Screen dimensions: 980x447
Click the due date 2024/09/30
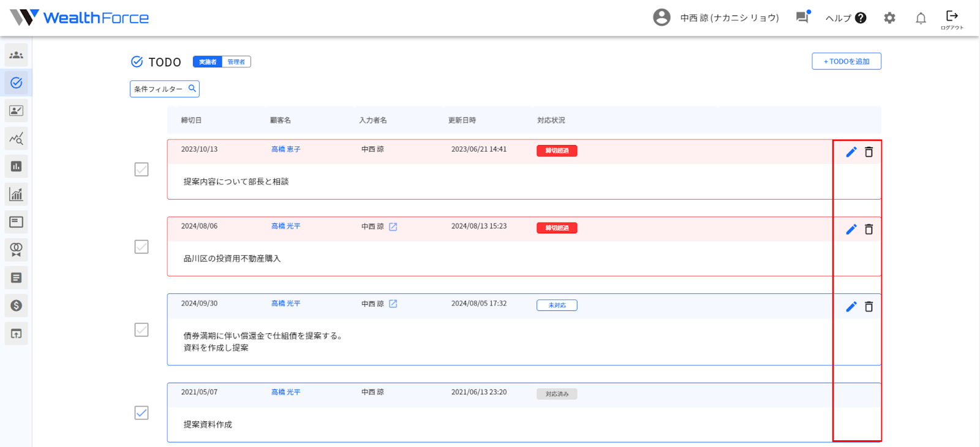[199, 304]
